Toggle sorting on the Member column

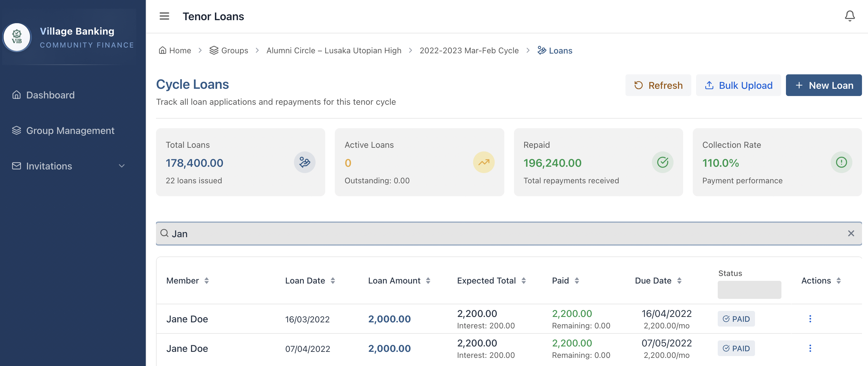[x=207, y=280]
